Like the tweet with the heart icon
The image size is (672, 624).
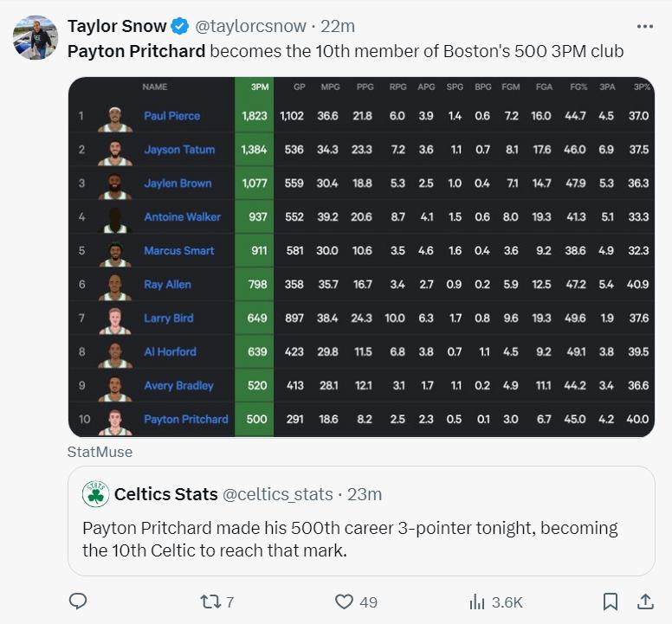pos(344,601)
